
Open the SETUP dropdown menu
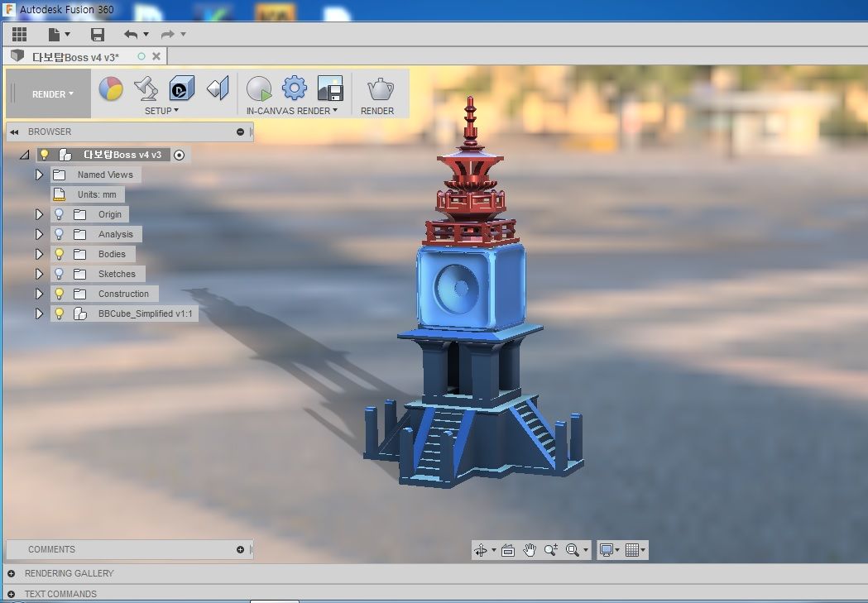(x=161, y=111)
